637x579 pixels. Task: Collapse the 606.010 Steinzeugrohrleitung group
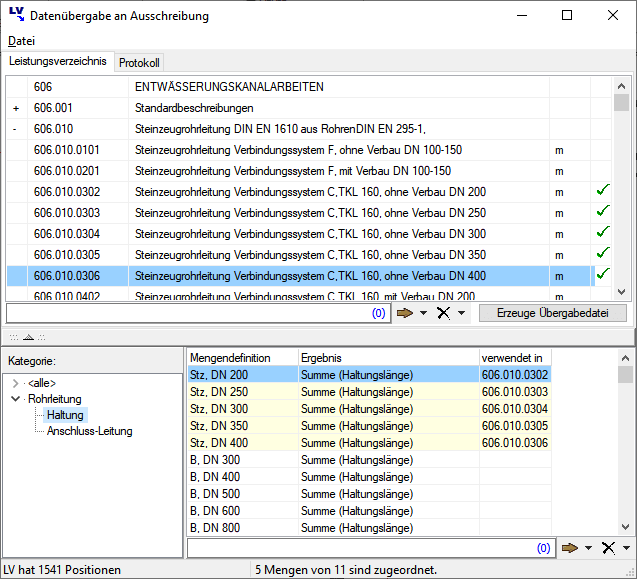(15, 129)
